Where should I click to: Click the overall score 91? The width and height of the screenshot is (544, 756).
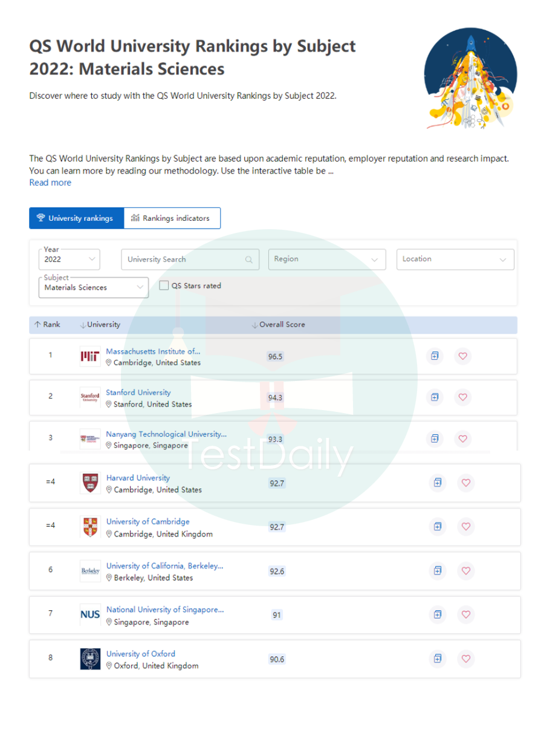tap(277, 615)
